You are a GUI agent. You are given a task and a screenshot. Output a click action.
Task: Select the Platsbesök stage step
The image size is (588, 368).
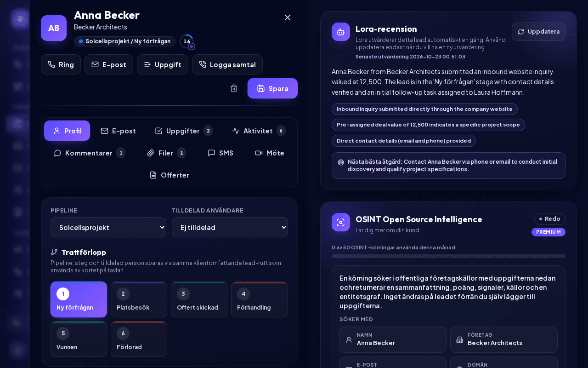tap(139, 299)
